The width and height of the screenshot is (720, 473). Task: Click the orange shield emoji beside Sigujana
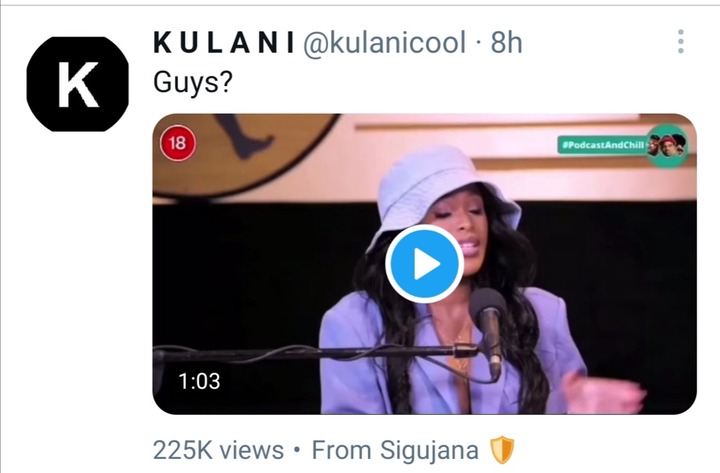pyautogui.click(x=502, y=450)
